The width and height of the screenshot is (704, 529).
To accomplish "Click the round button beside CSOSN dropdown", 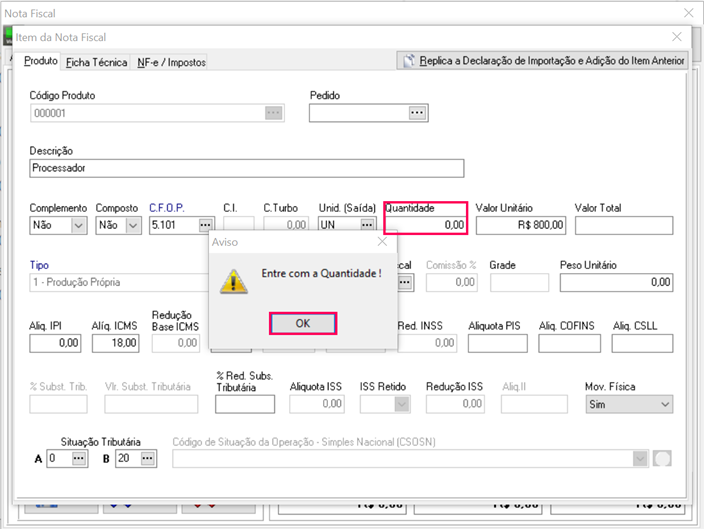I will (662, 458).
